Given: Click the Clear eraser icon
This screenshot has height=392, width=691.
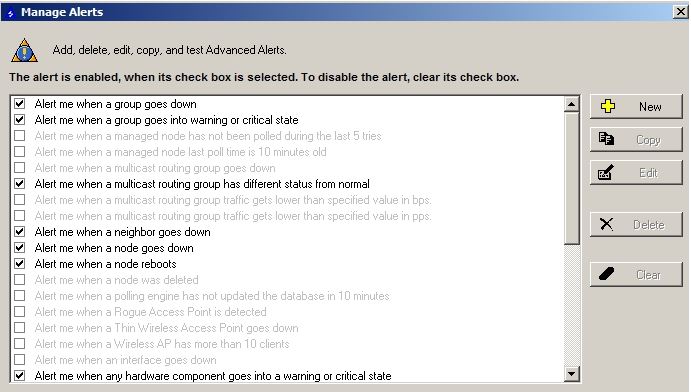Looking at the screenshot, I should (x=606, y=274).
